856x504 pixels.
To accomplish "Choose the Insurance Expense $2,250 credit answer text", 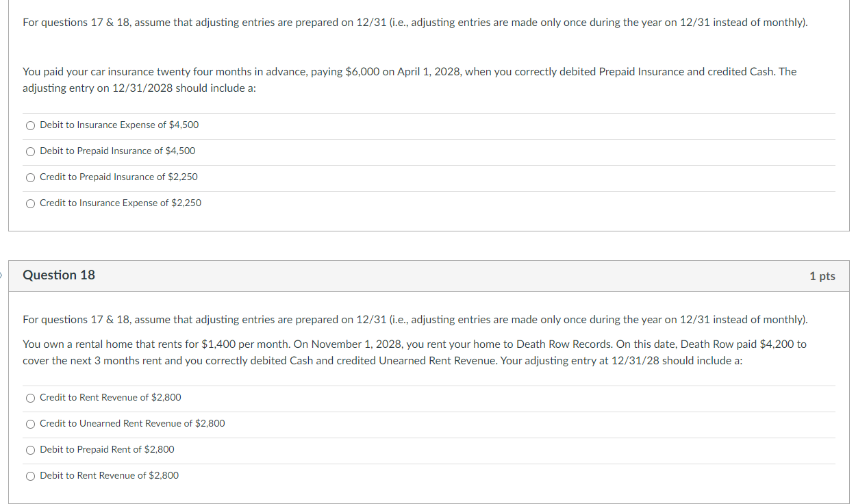I will (x=120, y=203).
